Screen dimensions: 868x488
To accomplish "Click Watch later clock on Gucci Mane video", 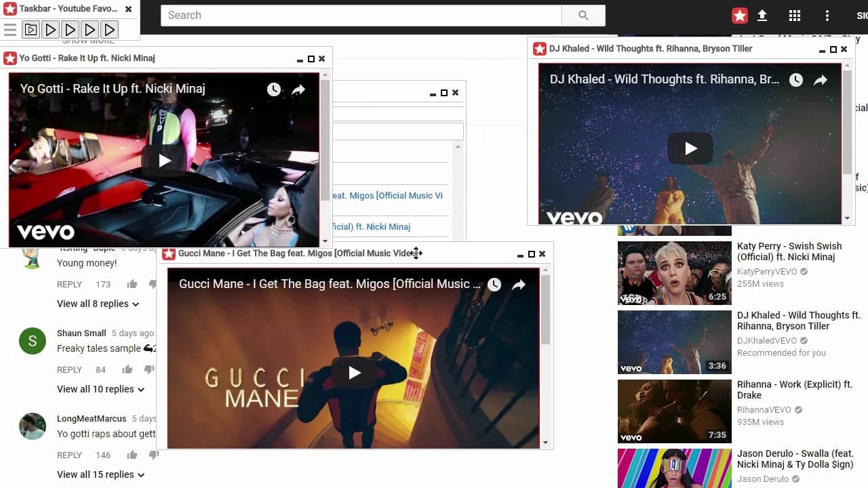I will tap(494, 285).
